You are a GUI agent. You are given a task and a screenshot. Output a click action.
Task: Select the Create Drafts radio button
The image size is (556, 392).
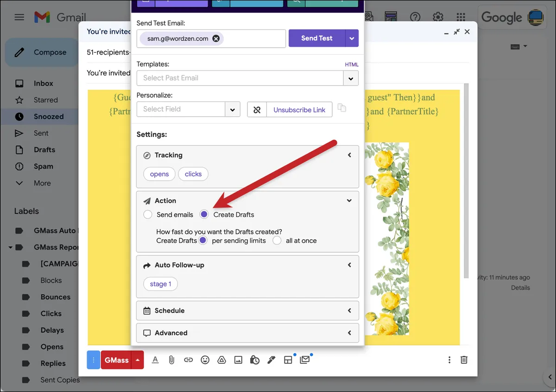[x=204, y=214]
